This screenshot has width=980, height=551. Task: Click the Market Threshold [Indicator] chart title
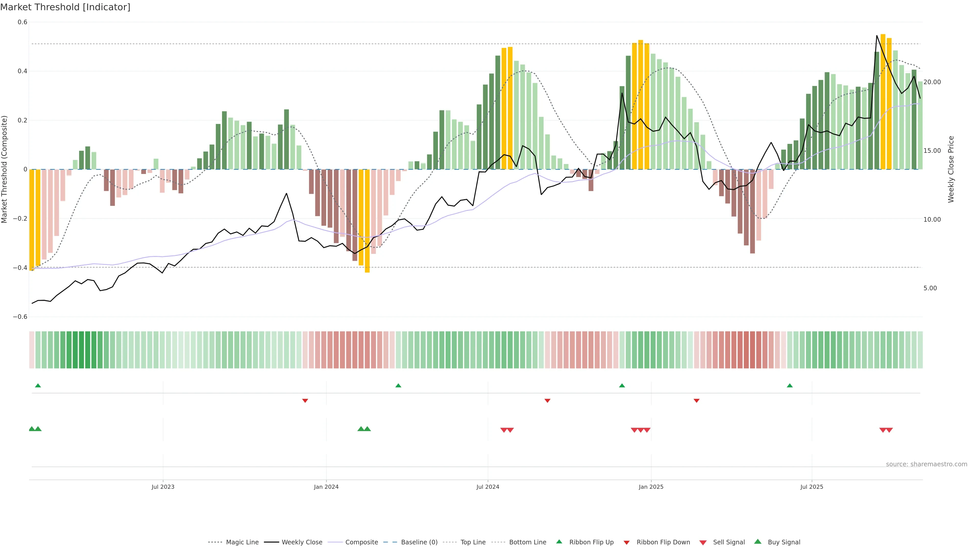point(65,7)
